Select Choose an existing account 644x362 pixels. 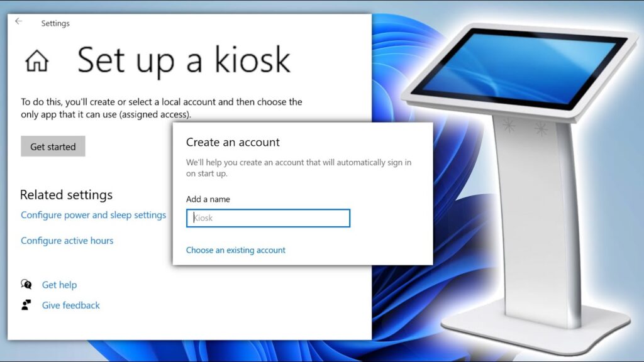[x=235, y=250]
